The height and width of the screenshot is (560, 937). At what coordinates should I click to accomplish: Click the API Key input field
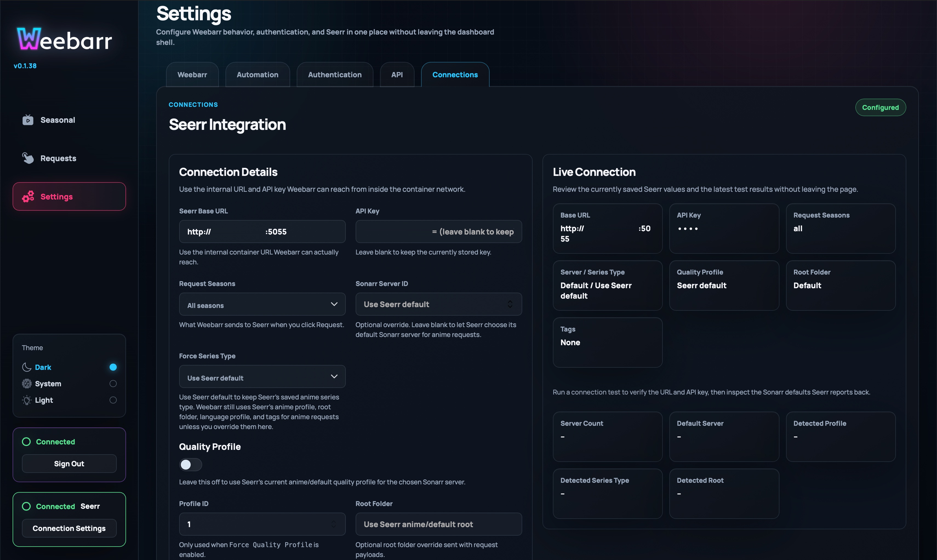[438, 232]
